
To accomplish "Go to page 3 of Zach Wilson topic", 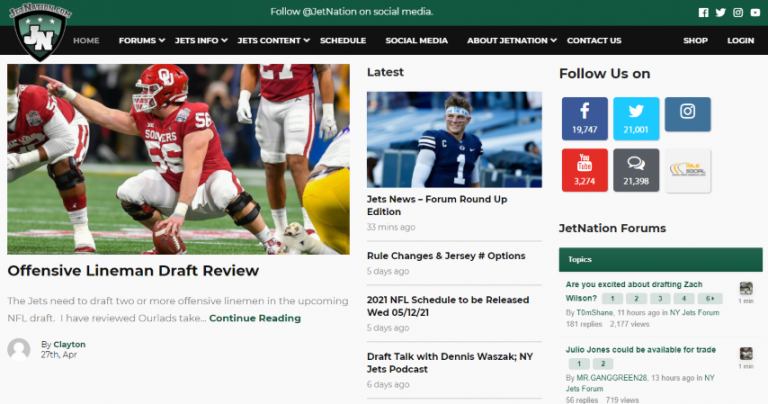I will (660, 298).
